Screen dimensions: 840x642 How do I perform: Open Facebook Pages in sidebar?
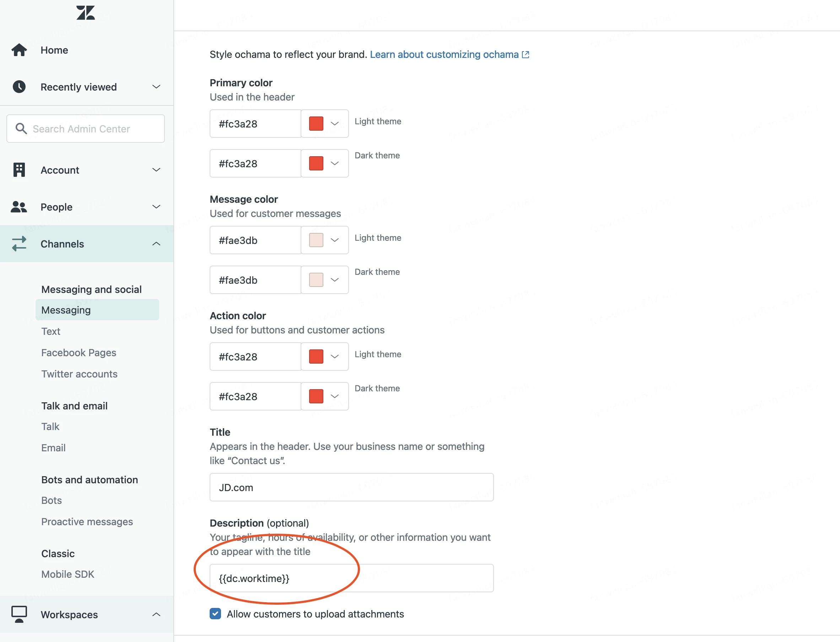point(79,352)
